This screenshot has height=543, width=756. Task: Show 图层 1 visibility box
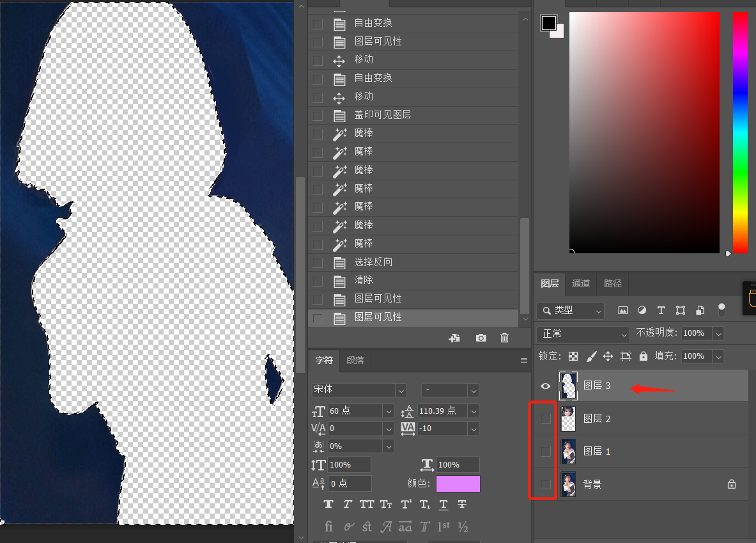coord(545,452)
